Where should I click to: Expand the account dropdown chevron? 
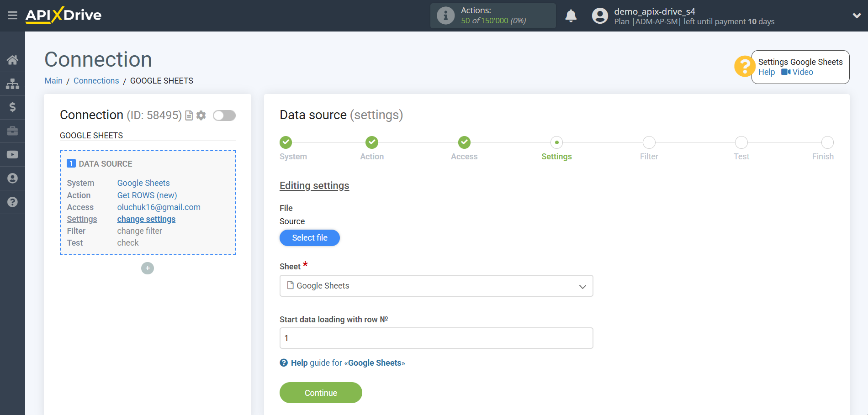click(x=857, y=16)
